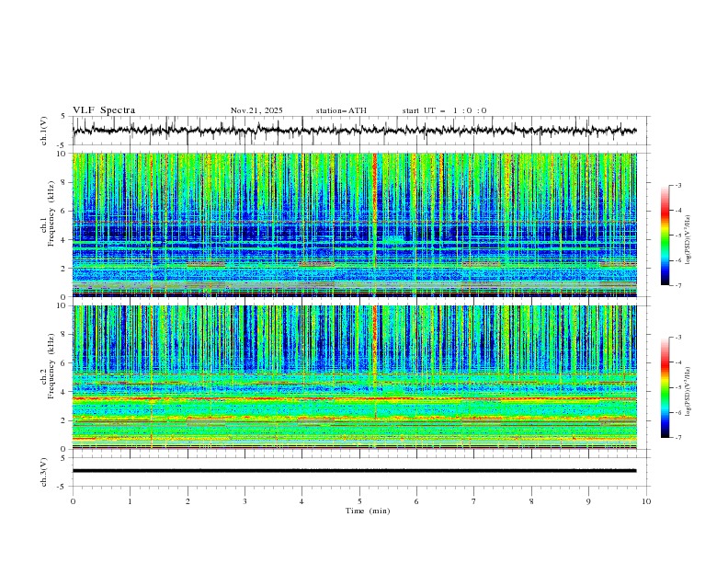
Task: Click the "ch.1(V)" axis label
Action: click(x=43, y=131)
